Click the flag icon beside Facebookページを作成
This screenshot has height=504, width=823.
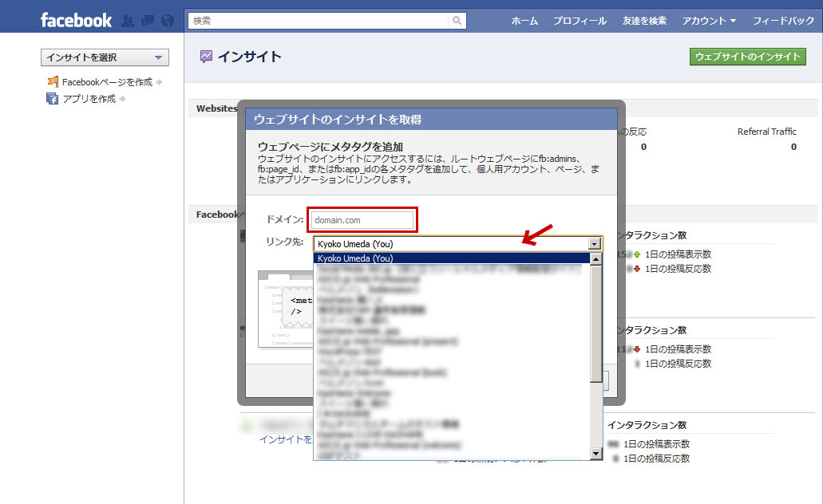point(53,82)
